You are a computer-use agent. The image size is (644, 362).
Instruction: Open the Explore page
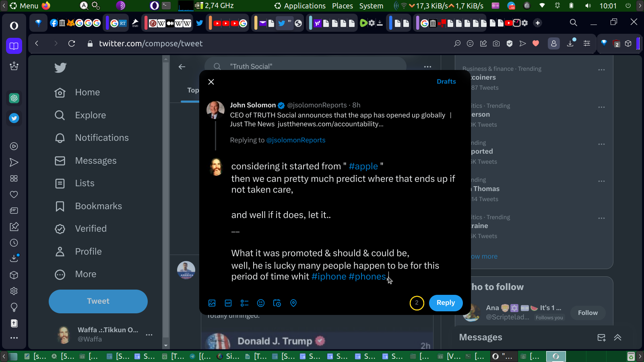[80, 115]
